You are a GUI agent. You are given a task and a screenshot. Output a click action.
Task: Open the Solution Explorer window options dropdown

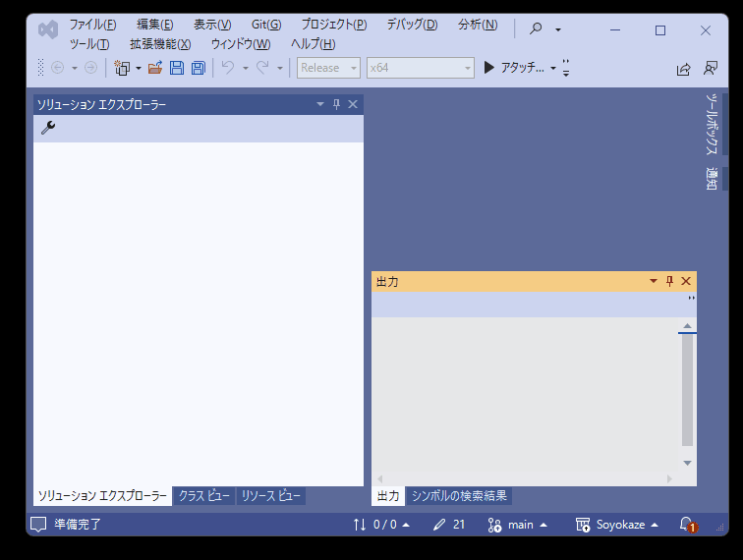click(x=320, y=104)
